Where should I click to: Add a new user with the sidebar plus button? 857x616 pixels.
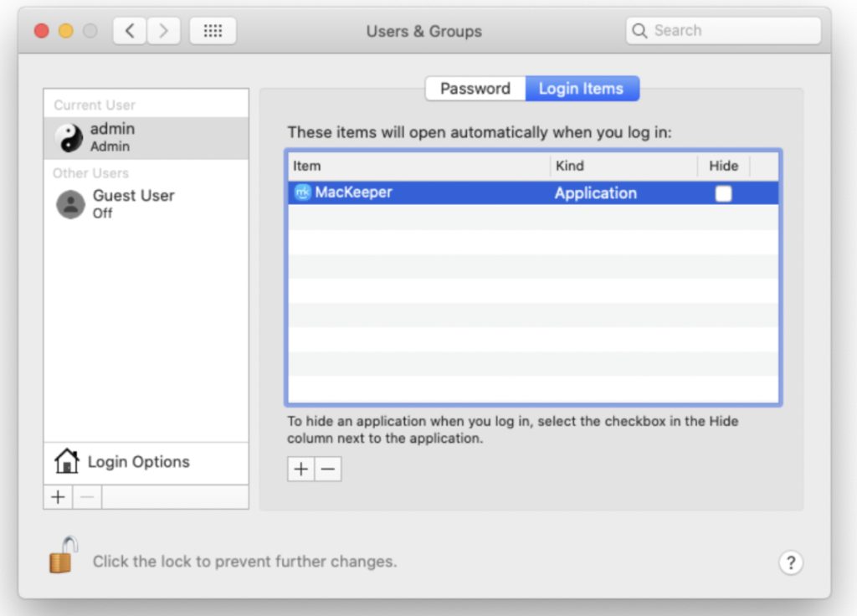(x=58, y=497)
